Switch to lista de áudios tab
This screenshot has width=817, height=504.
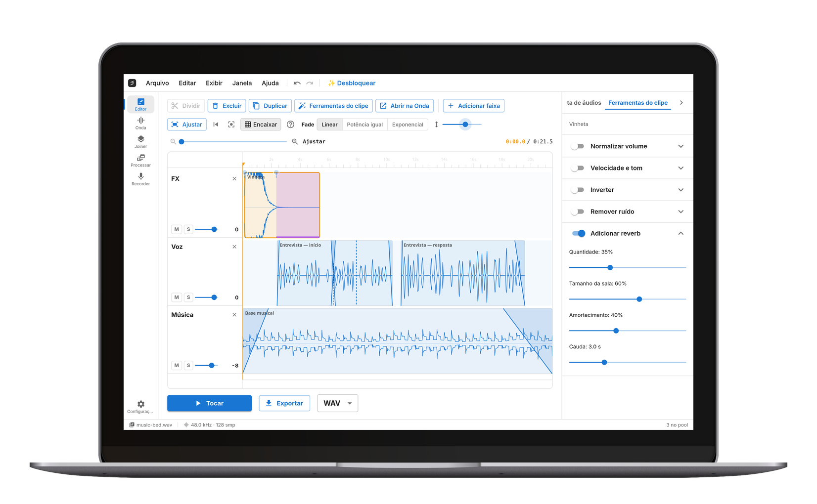click(584, 103)
